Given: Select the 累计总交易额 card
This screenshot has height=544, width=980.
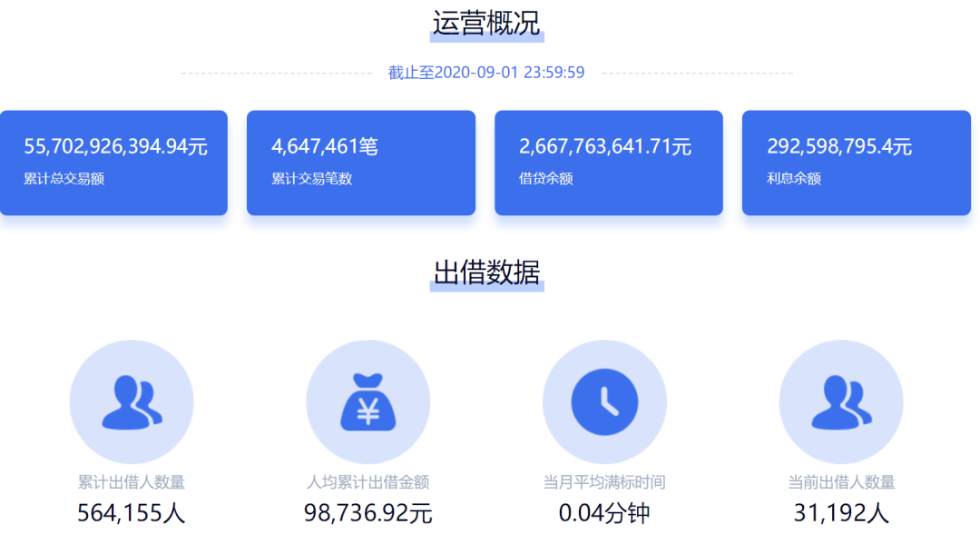Looking at the screenshot, I should pos(113,163).
